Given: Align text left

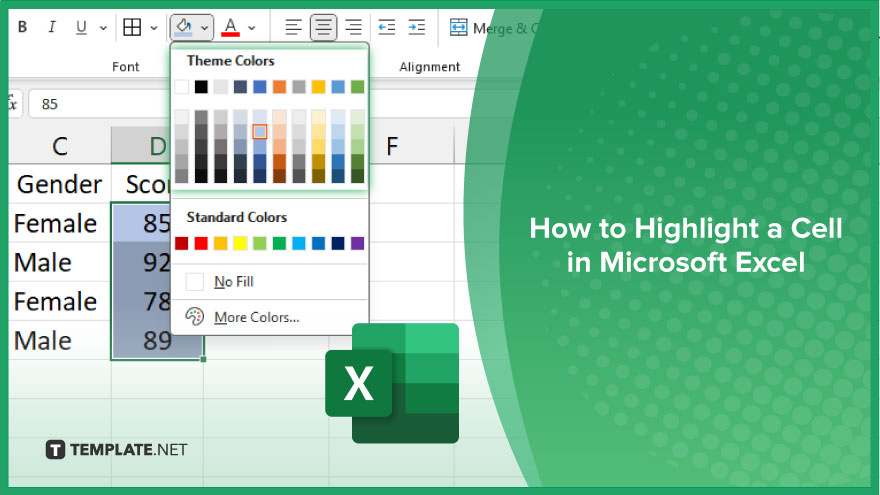Looking at the screenshot, I should 293,27.
